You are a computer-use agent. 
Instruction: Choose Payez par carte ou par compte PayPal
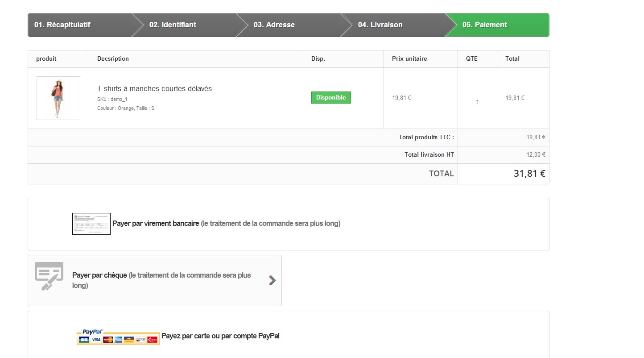[220, 336]
